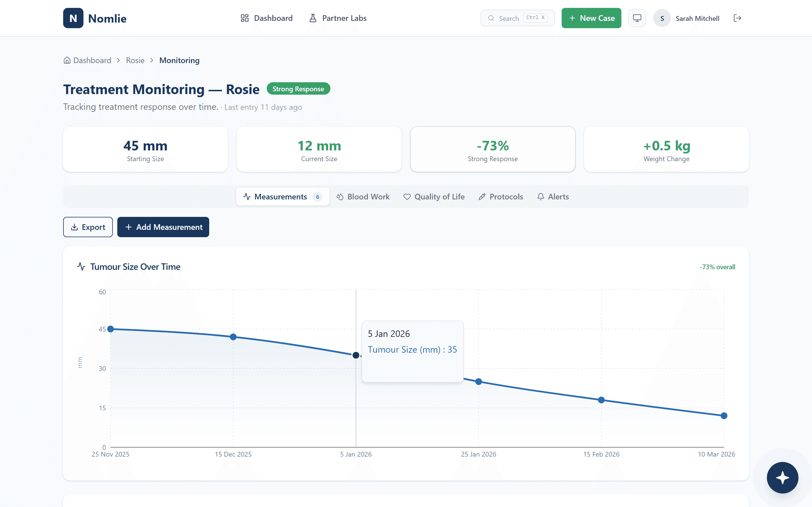Click the 25 Jan 2026 chart data point

(478, 382)
